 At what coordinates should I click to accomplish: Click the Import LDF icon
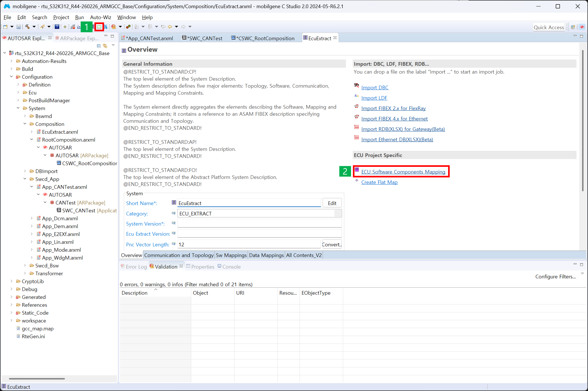point(357,96)
